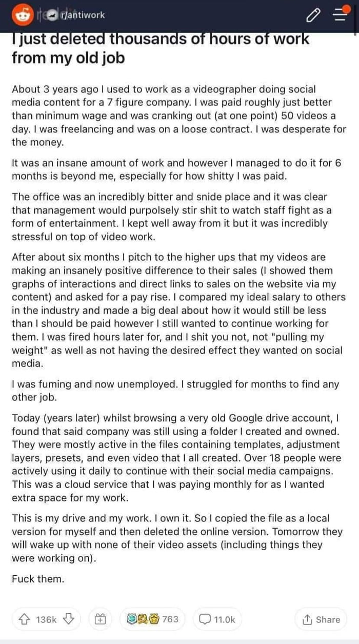Click the paragraph starting "About 3 years ago"
Screen dimensions: 359x644
coord(179,116)
